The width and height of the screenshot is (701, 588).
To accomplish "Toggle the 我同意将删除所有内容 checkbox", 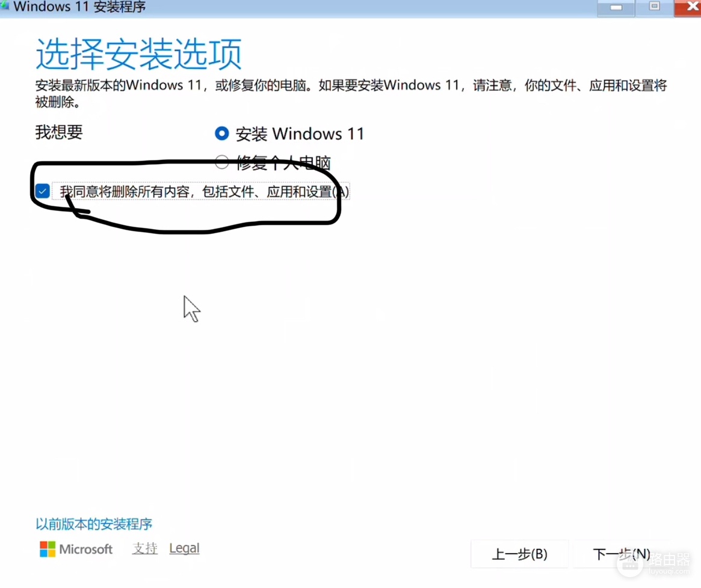I will [x=43, y=191].
